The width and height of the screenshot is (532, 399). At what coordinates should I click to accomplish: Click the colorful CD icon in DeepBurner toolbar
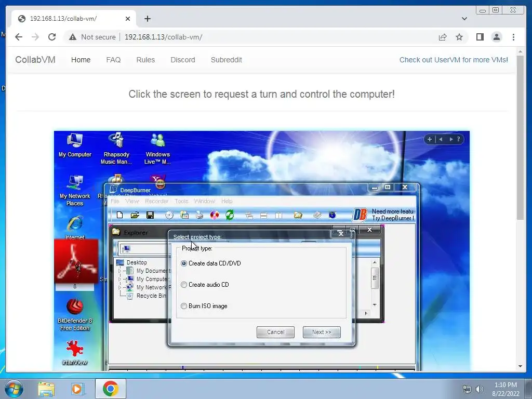[215, 215]
